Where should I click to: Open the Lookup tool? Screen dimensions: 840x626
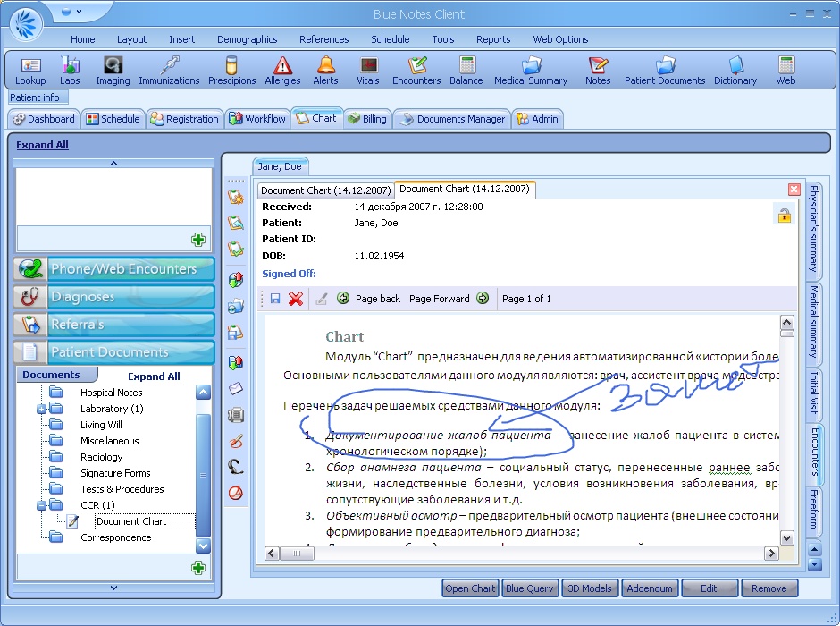(x=30, y=71)
